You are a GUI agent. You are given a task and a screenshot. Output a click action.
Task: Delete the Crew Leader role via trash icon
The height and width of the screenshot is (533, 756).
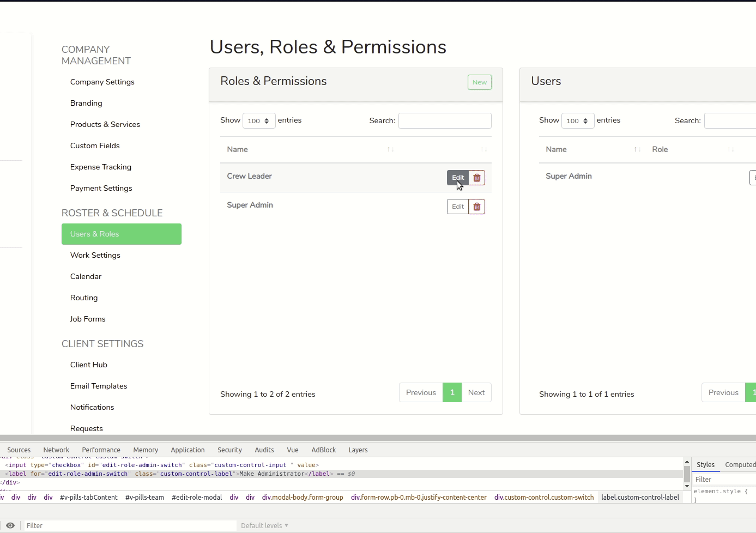476,178
